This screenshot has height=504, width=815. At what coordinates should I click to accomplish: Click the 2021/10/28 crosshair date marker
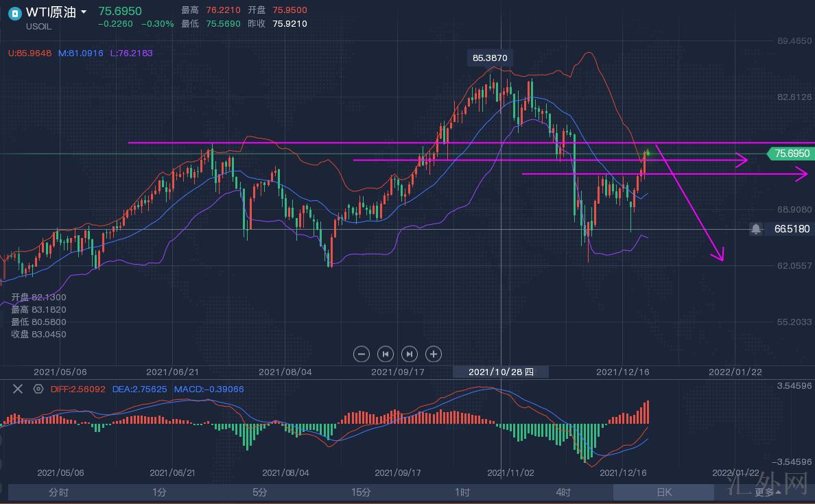pos(501,372)
